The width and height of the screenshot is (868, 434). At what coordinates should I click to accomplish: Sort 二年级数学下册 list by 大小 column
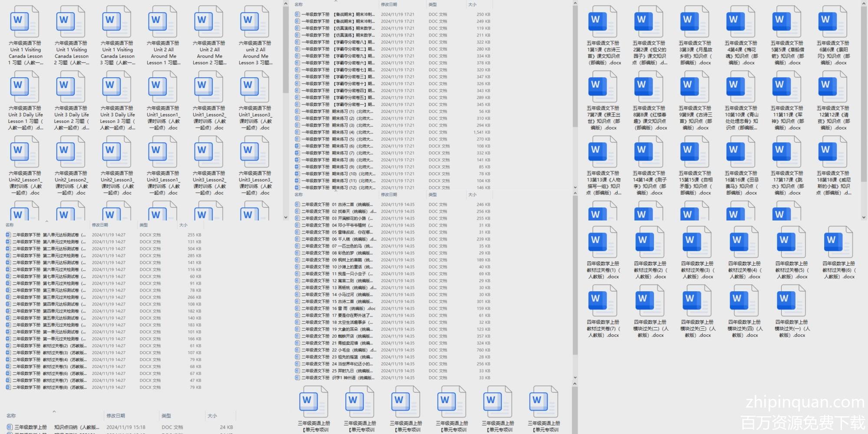coord(184,225)
